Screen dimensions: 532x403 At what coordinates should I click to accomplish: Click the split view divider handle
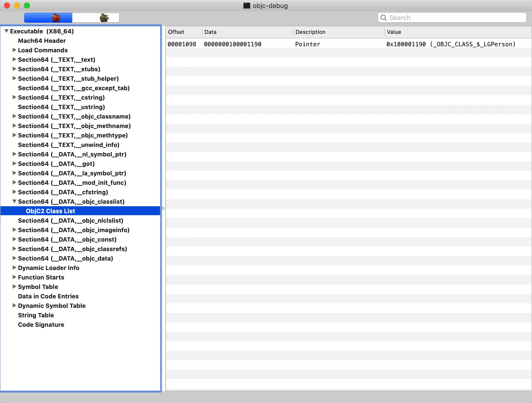(163, 208)
